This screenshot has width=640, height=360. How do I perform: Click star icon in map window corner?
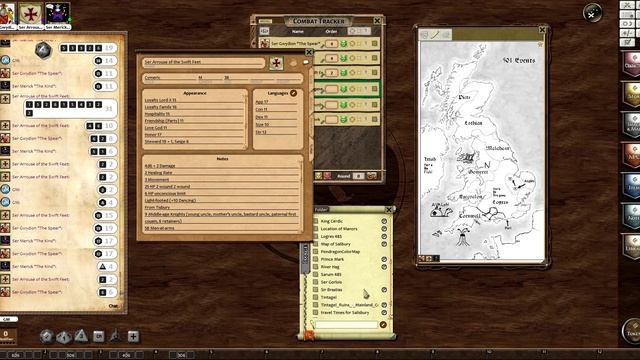(x=540, y=44)
